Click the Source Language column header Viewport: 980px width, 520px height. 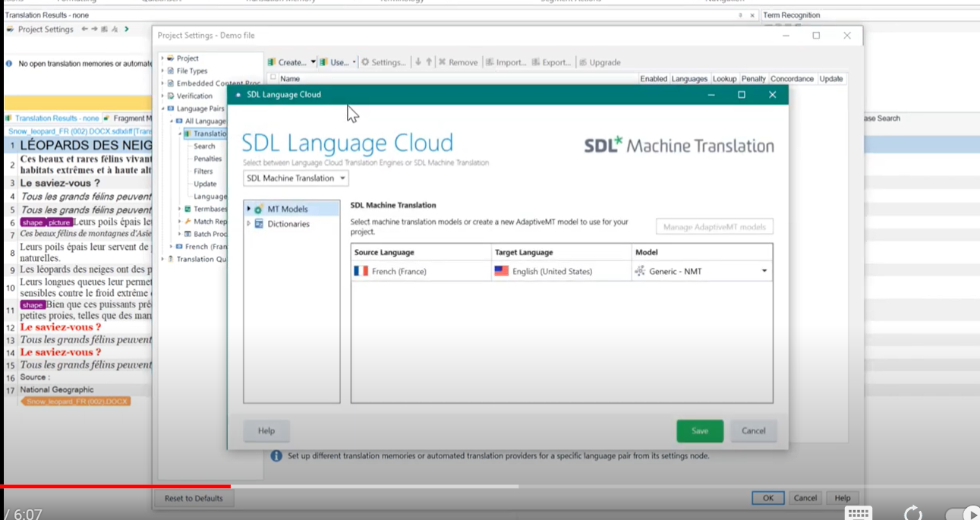click(x=421, y=252)
